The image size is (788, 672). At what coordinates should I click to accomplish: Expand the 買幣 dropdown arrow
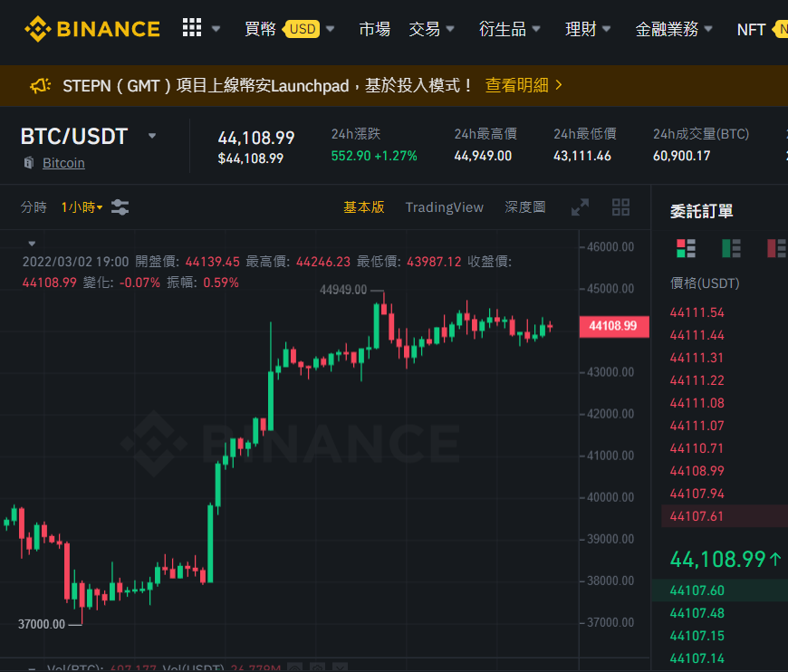click(331, 29)
